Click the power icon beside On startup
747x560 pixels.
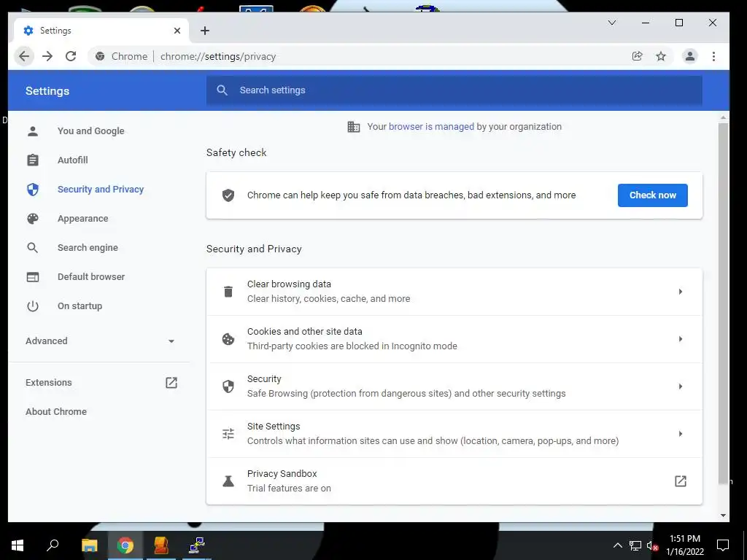point(32,306)
